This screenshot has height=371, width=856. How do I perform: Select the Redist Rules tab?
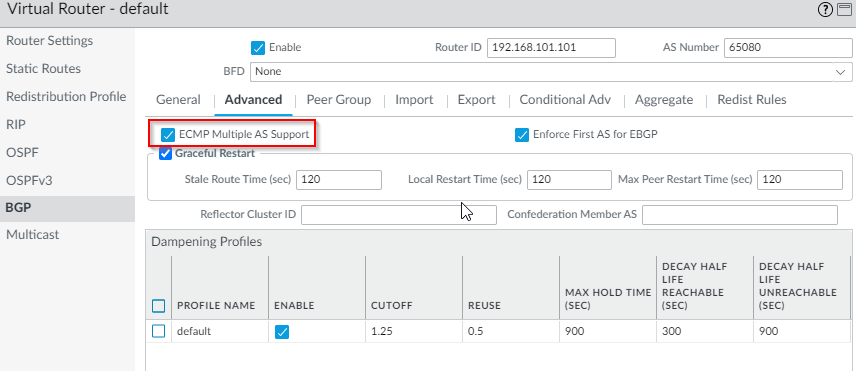coord(752,100)
